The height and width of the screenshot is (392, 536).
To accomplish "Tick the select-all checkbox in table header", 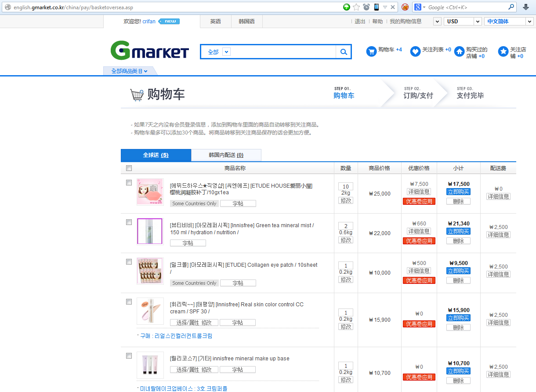I will point(129,168).
